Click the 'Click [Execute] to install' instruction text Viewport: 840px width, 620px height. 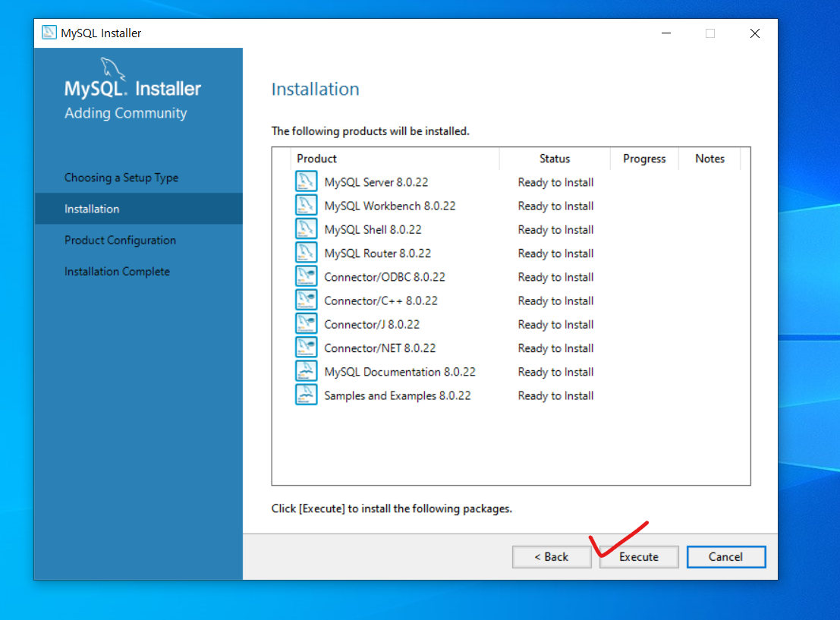pyautogui.click(x=392, y=508)
